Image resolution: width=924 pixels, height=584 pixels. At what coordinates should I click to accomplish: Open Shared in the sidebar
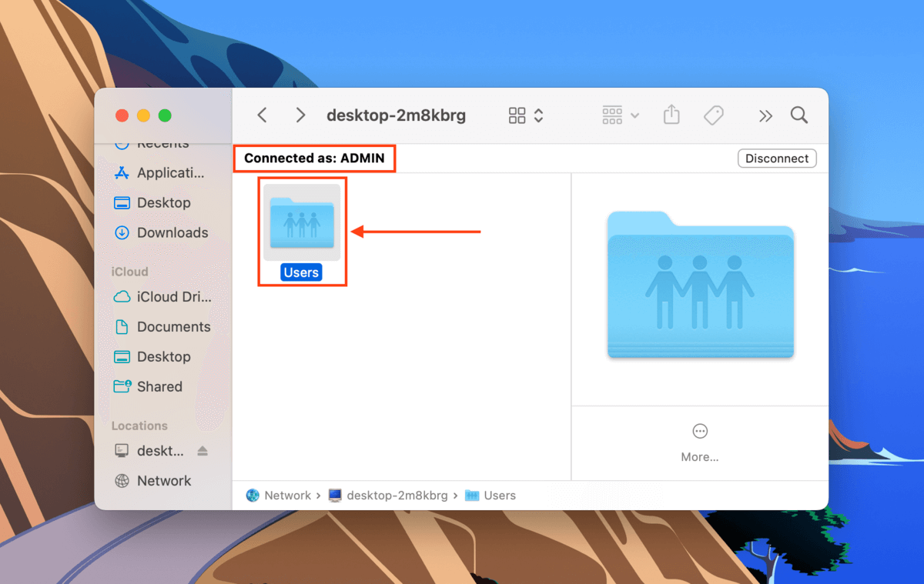pyautogui.click(x=148, y=387)
